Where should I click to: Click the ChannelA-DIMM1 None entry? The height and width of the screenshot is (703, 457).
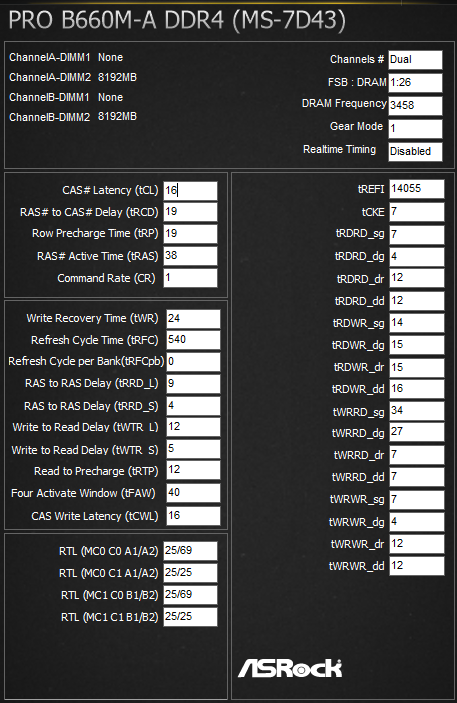click(x=66, y=57)
